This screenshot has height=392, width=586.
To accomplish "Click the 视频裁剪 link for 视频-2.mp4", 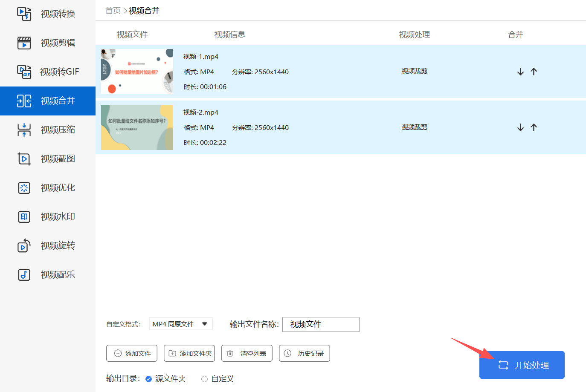I will 414,127.
